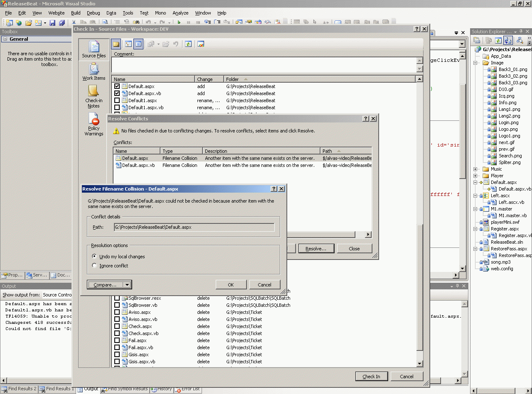
Task: Check the Fail.aspx checkbox
Action: (117, 340)
